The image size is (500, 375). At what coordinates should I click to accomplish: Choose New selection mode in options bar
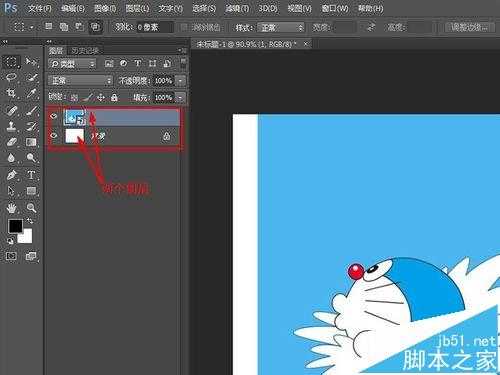49,26
